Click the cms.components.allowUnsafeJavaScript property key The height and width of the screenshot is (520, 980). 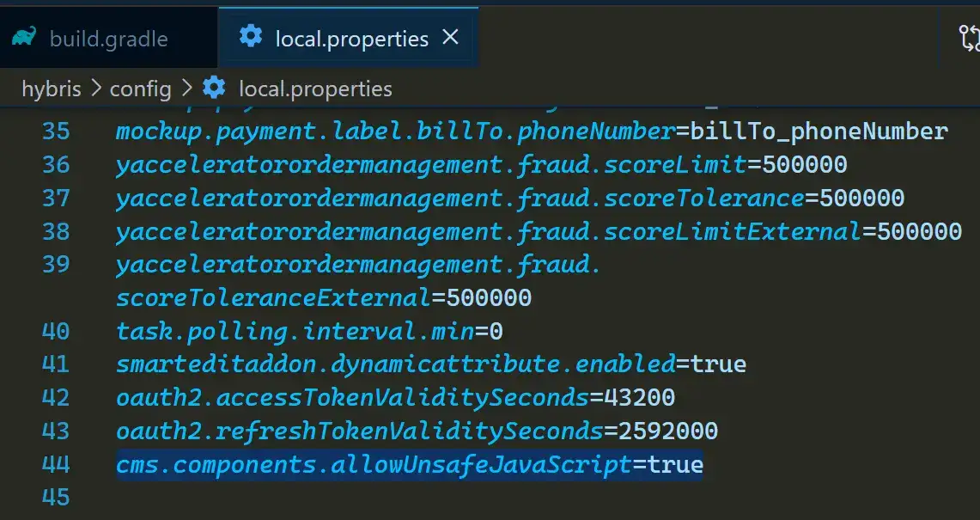374,465
